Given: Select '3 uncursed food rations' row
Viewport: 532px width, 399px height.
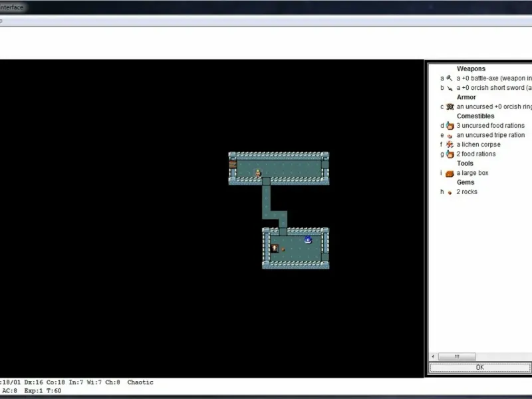Looking at the screenshot, I should click(x=483, y=126).
